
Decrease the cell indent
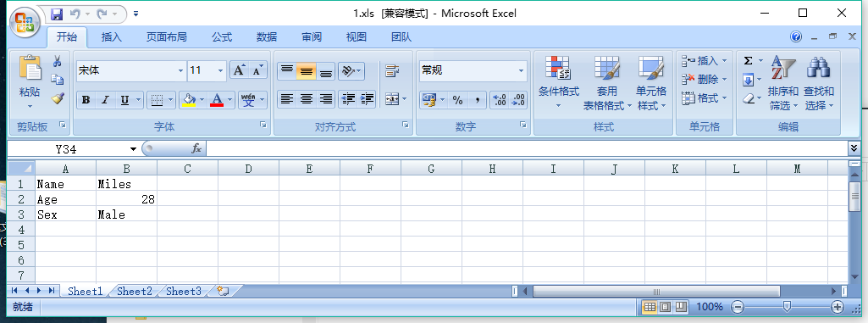pos(348,99)
